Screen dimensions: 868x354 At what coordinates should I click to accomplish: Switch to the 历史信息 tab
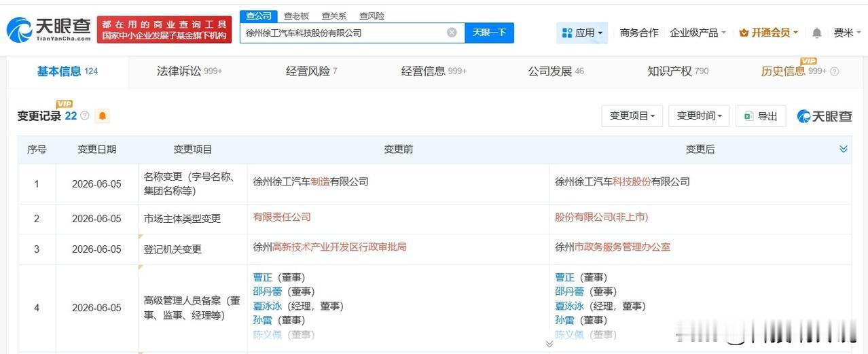[x=794, y=71]
